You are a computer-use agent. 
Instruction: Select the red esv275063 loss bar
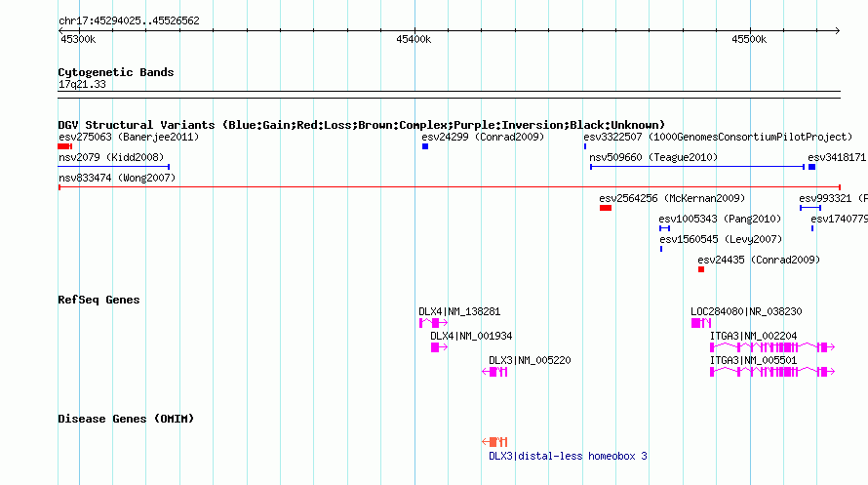pos(64,146)
